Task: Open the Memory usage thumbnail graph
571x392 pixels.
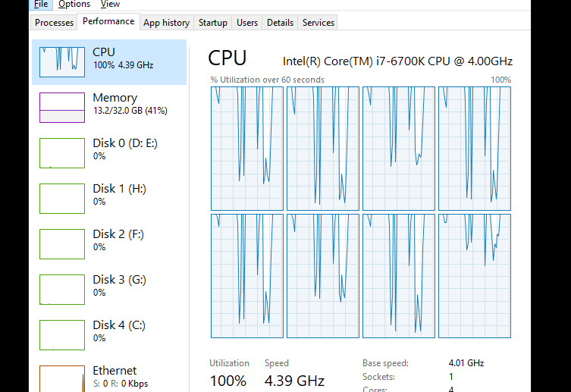Action: [x=62, y=108]
